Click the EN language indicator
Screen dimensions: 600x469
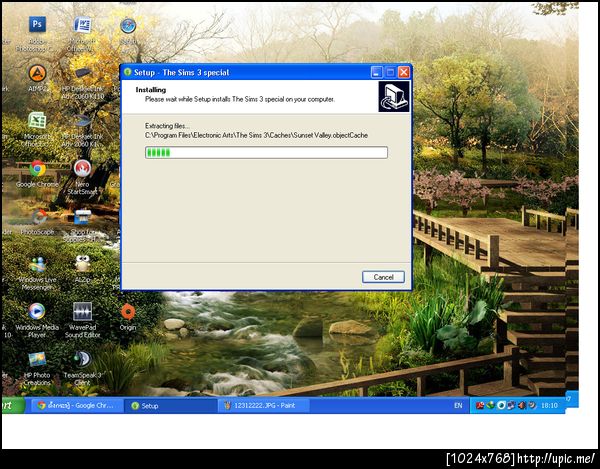[x=458, y=405]
